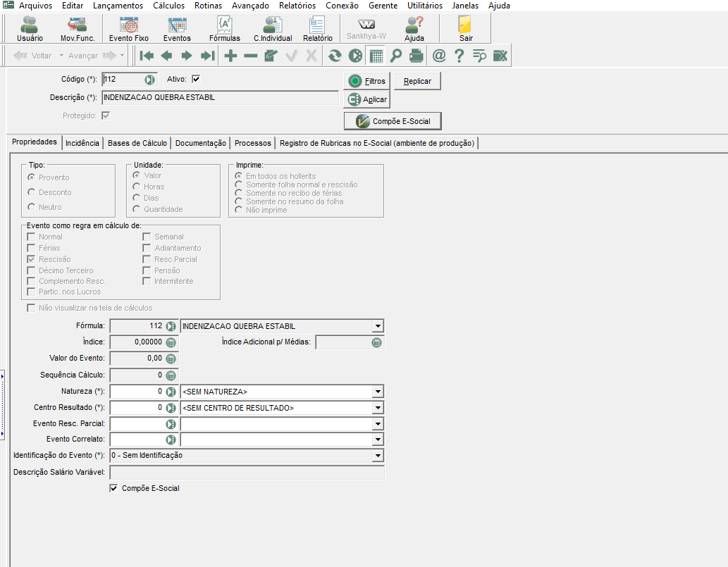Add new record with plus icon

pyautogui.click(x=230, y=56)
